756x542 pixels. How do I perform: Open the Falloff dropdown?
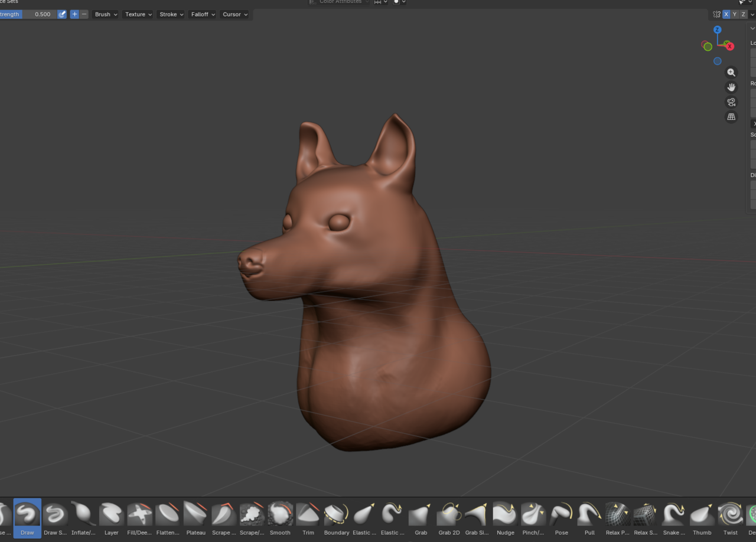(202, 14)
